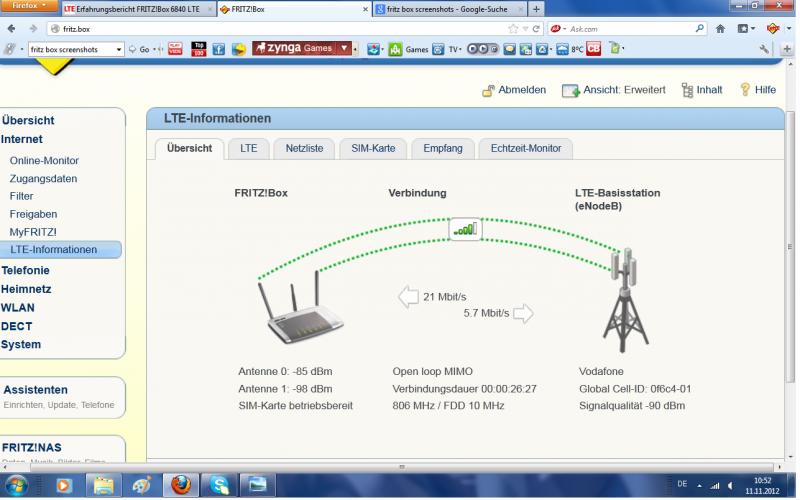This screenshot has width=800, height=500.
Task: Click the Ask.com search field
Action: coord(630,29)
